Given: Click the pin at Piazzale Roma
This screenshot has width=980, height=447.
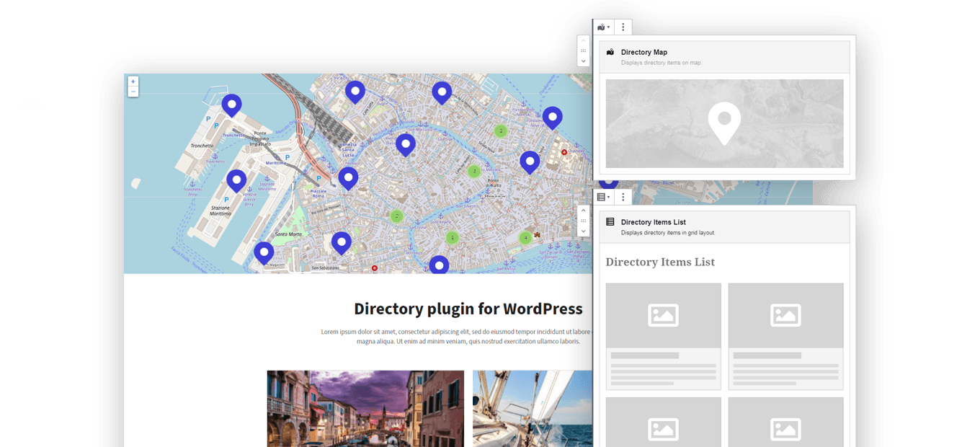Looking at the screenshot, I should 348,177.
